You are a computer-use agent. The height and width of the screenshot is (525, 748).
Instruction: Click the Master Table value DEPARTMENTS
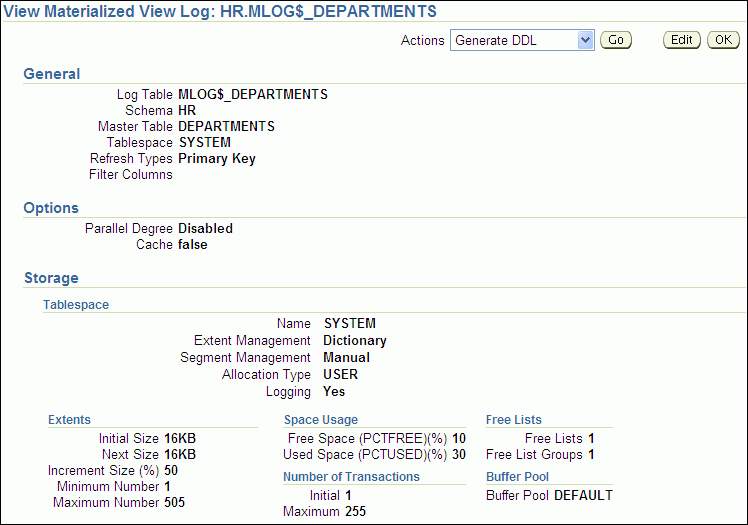[226, 126]
